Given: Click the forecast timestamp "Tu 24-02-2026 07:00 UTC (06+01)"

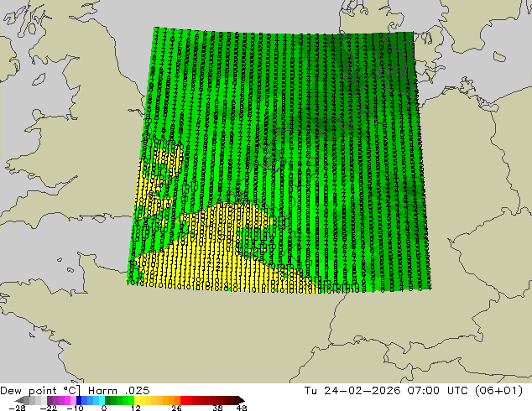Looking at the screenshot, I should click(x=414, y=391).
